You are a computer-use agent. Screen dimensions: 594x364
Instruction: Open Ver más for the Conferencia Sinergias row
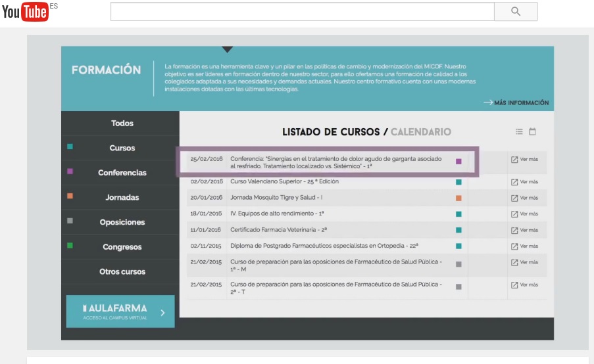click(x=524, y=160)
